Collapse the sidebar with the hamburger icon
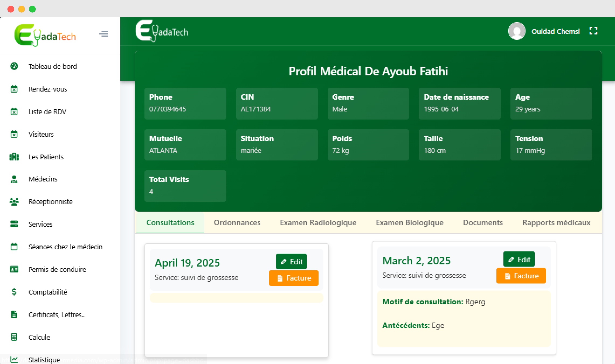Screen dimensions: 615x364 pos(104,34)
